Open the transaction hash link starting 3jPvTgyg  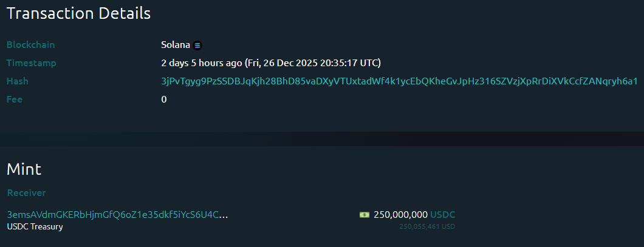(399, 81)
